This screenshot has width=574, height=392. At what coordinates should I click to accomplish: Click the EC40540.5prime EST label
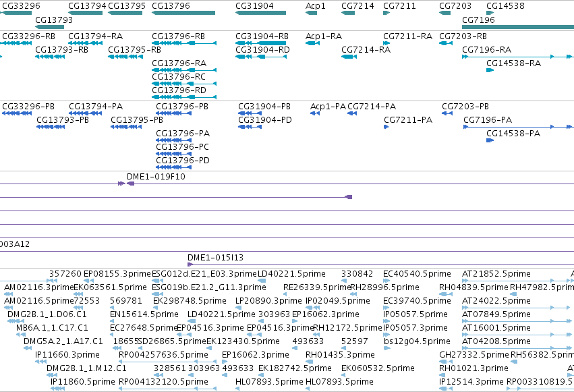point(417,274)
